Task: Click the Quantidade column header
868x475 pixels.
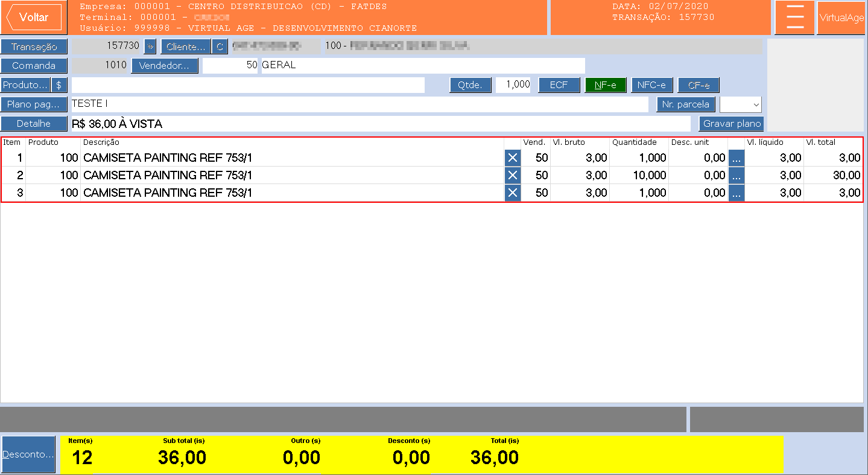Action: click(635, 142)
